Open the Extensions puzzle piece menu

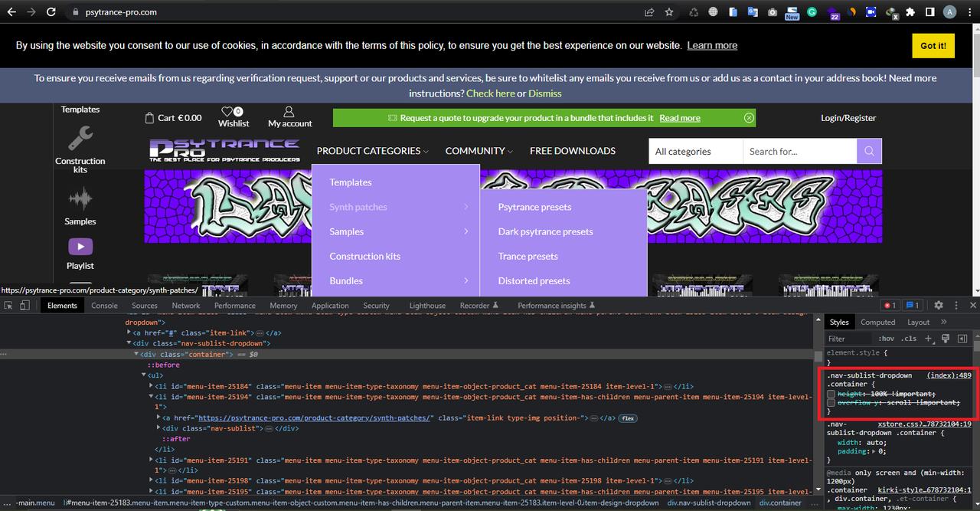click(x=910, y=12)
